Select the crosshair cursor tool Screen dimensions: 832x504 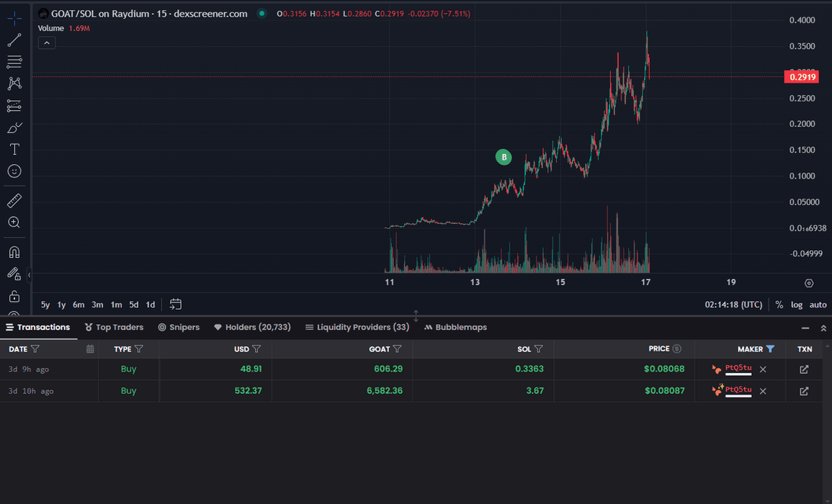[x=14, y=19]
